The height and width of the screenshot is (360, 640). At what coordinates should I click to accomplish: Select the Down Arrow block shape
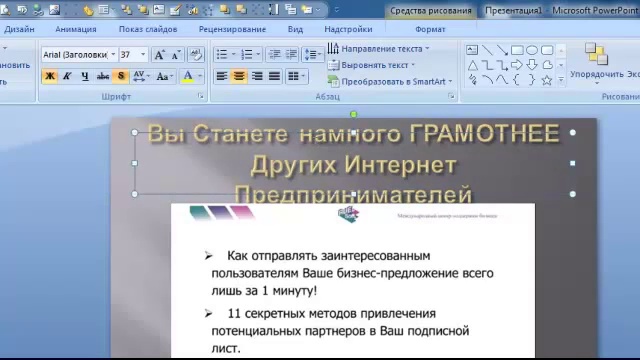pyautogui.click(x=532, y=65)
